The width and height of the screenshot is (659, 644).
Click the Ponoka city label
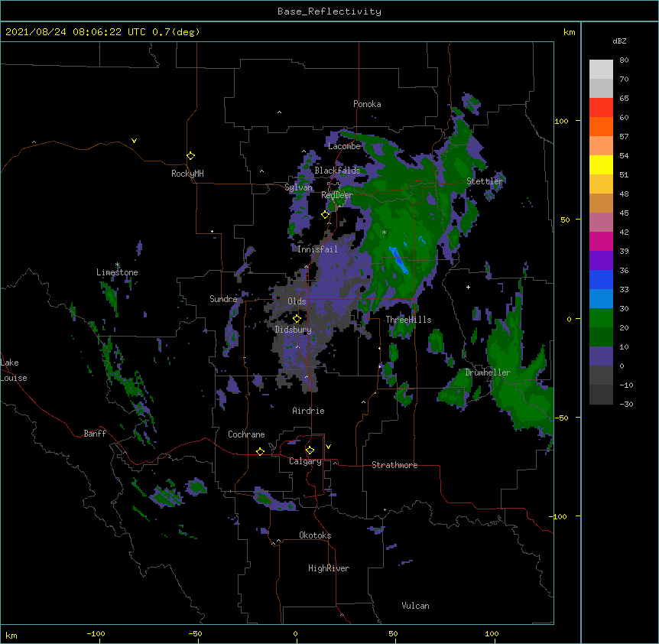pos(367,104)
